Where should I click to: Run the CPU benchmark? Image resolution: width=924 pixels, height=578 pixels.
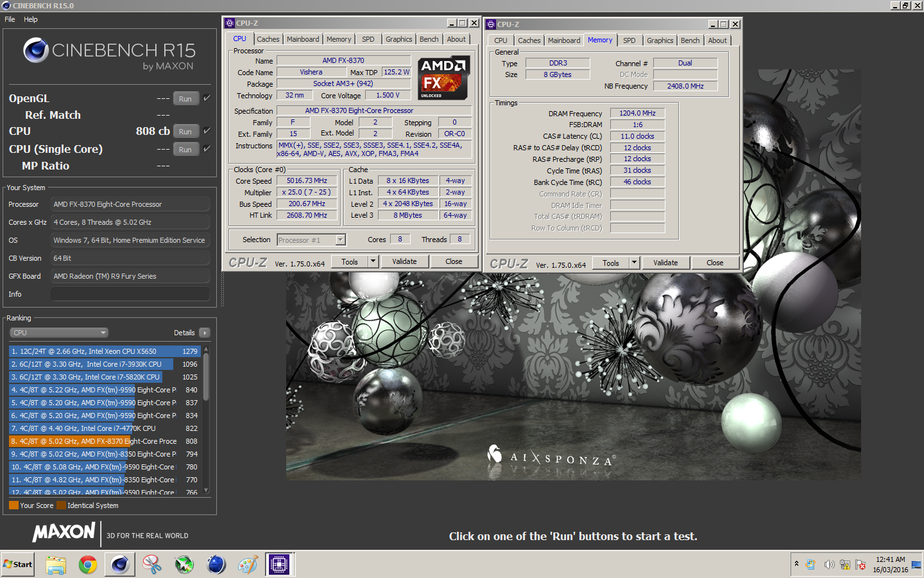pyautogui.click(x=185, y=131)
